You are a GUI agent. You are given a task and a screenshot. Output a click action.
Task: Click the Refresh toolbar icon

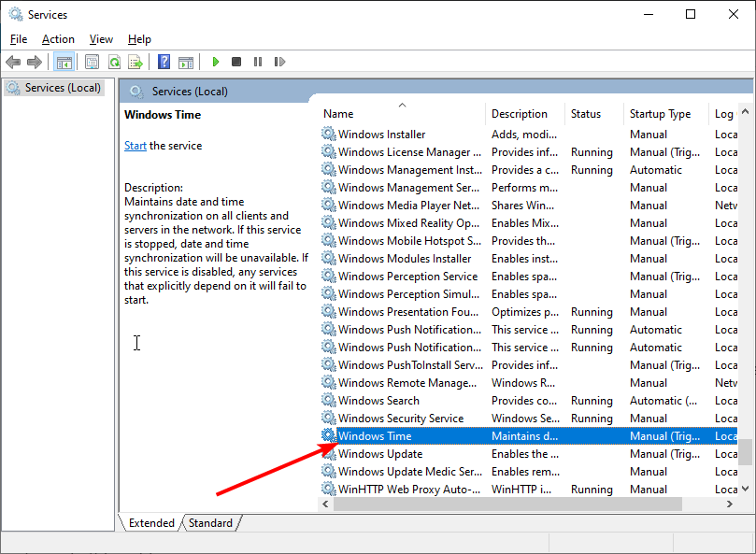coord(114,62)
